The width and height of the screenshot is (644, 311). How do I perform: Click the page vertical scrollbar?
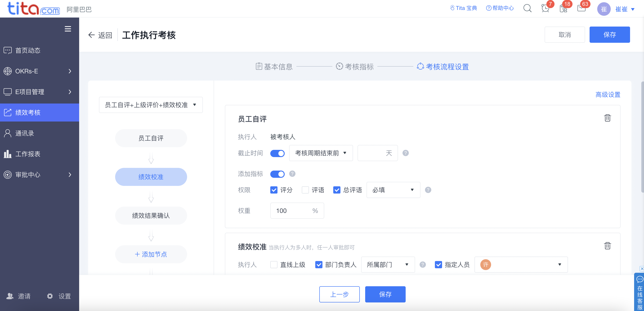[x=642, y=137]
